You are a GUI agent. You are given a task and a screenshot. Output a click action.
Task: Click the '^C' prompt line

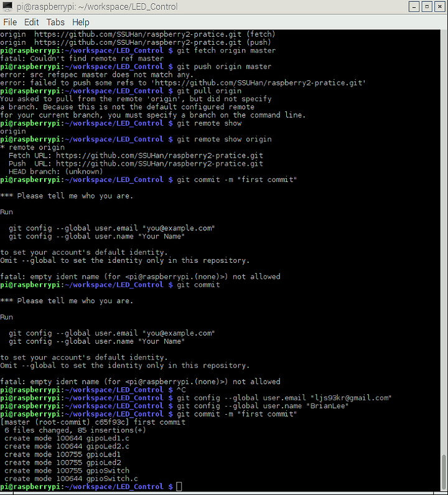(93, 390)
